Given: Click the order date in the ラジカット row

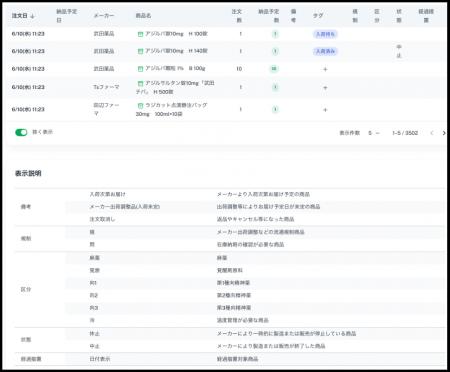Looking at the screenshot, I should click(x=28, y=109).
